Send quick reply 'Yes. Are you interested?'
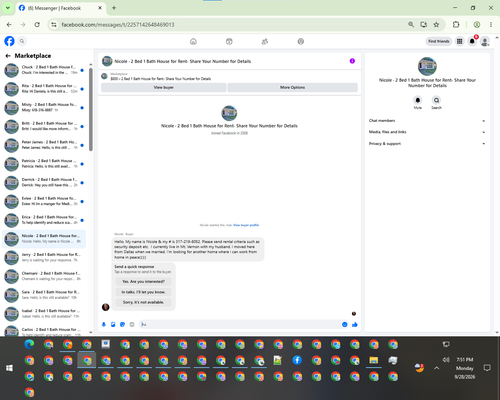Viewport: 500px width, 400px height. 143,282
